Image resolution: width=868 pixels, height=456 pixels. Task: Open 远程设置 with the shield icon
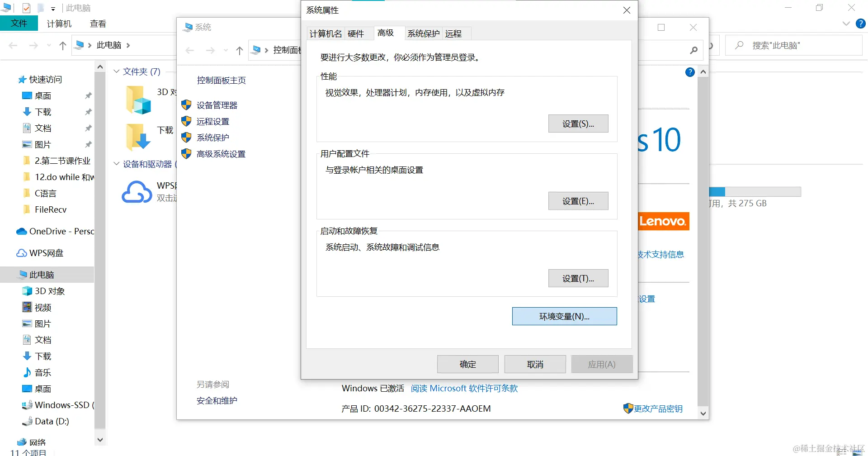(x=213, y=121)
